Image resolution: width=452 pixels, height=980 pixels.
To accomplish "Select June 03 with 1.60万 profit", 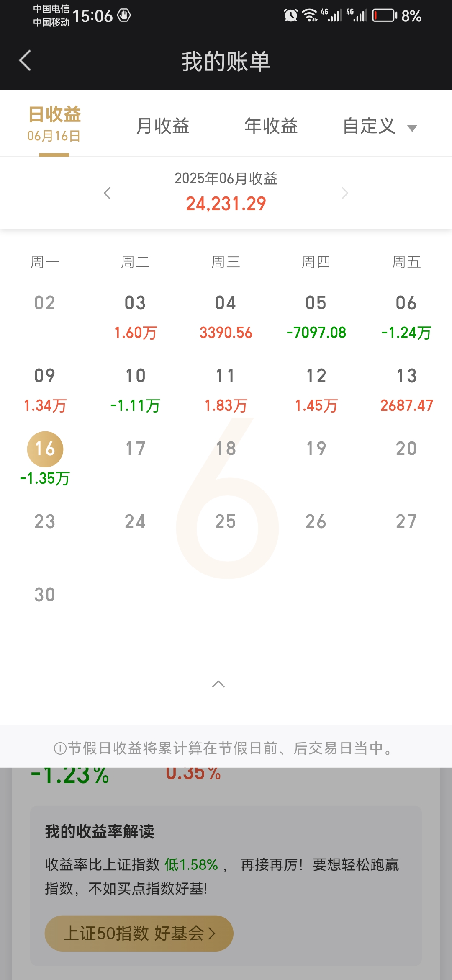I will point(135,317).
